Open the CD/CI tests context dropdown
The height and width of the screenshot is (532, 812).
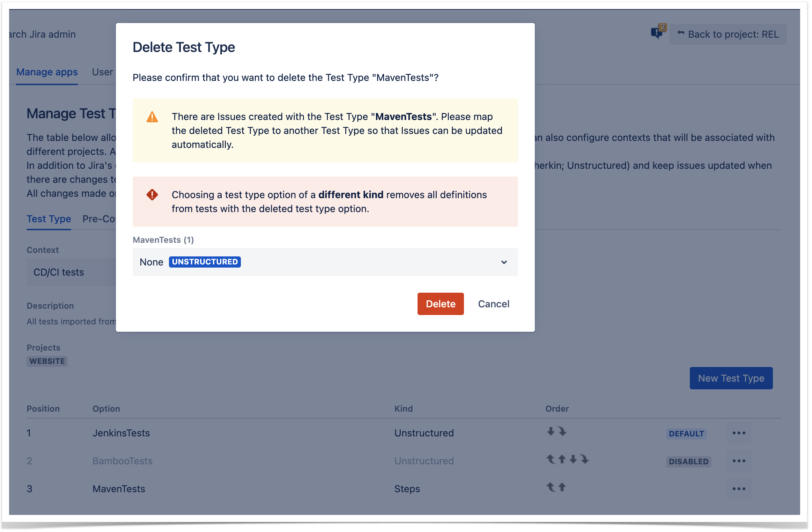[71, 272]
